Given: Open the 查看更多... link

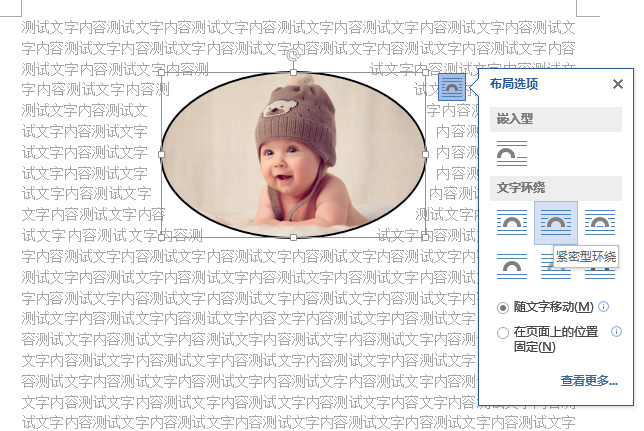Looking at the screenshot, I should click(589, 381).
